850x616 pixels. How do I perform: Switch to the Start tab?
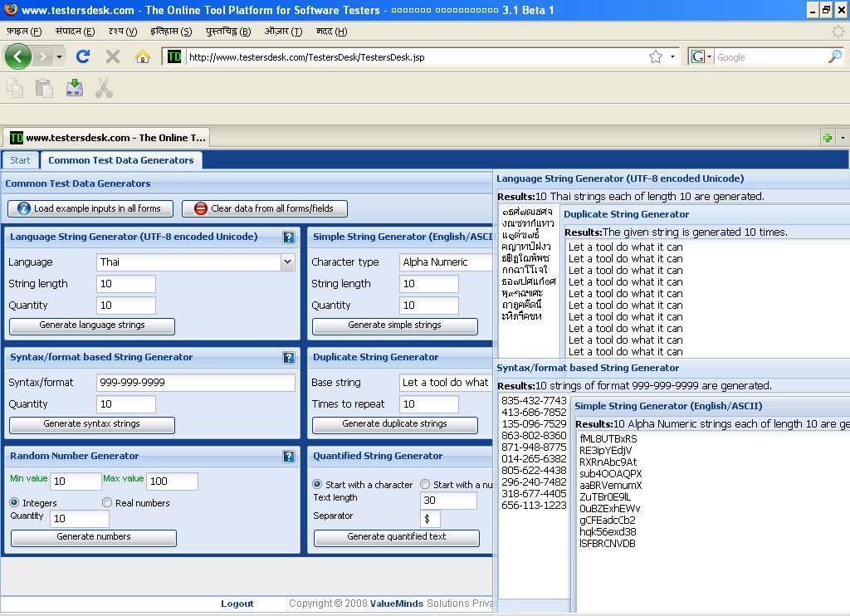20,160
